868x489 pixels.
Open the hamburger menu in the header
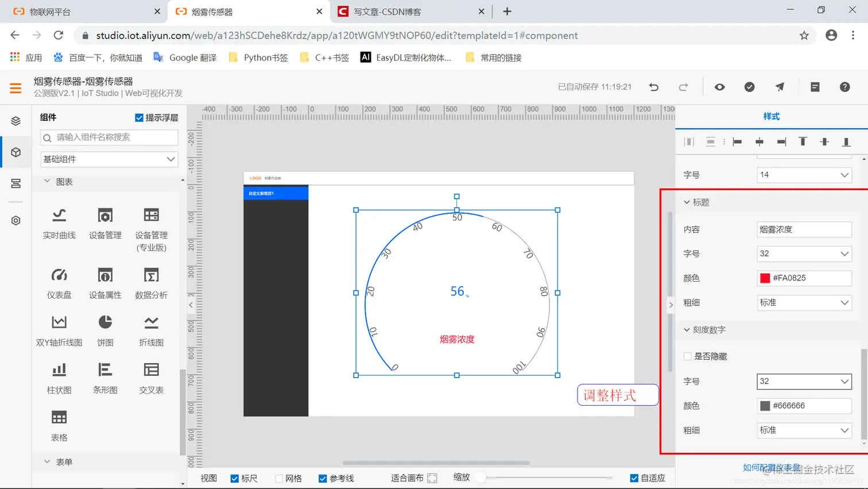(15, 88)
